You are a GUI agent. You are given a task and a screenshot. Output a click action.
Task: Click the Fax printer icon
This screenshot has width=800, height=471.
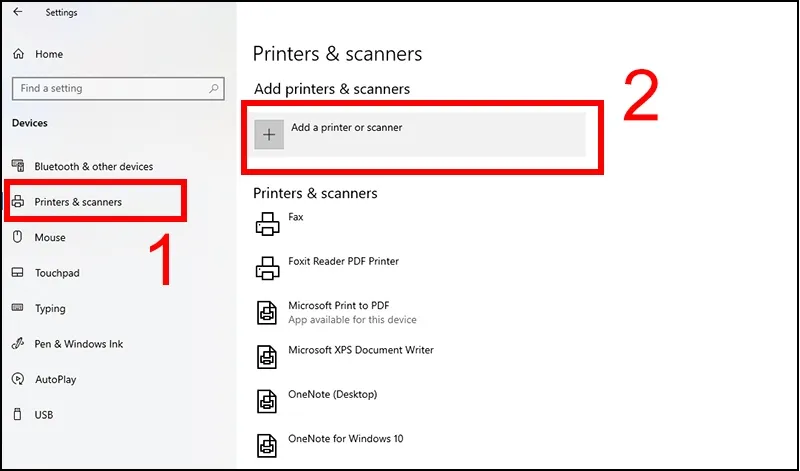(x=267, y=224)
